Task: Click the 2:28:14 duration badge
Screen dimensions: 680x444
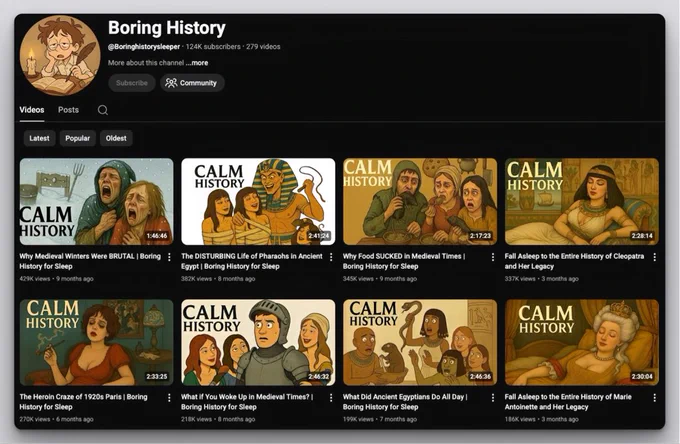Action: 642,236
